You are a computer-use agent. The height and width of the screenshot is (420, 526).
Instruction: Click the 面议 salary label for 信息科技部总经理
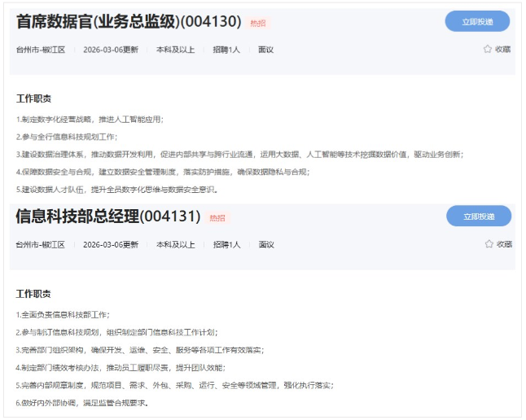(x=266, y=244)
